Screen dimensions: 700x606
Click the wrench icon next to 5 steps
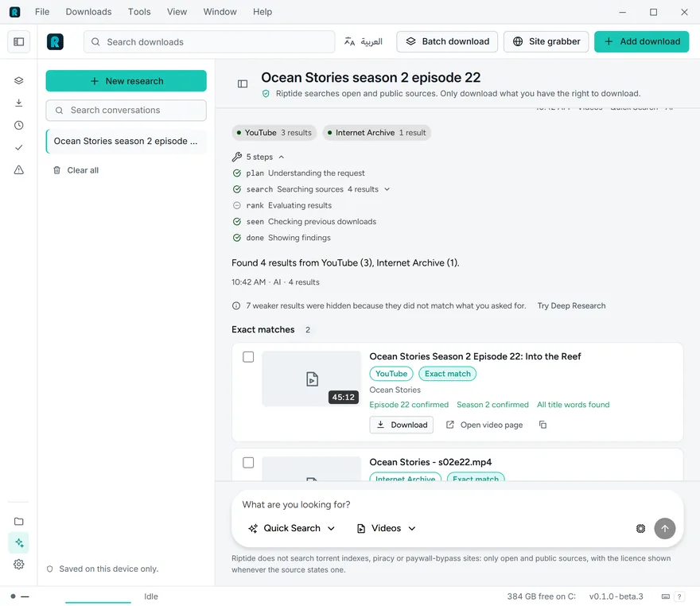tap(237, 157)
